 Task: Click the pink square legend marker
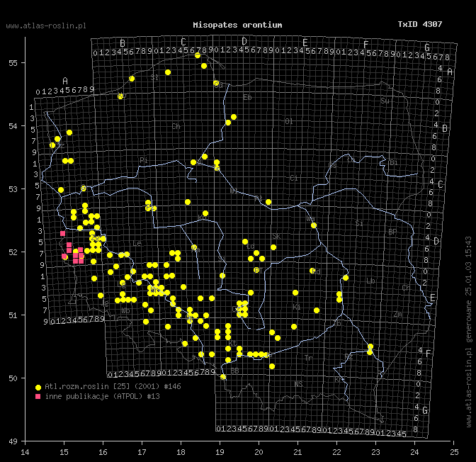(38, 396)
